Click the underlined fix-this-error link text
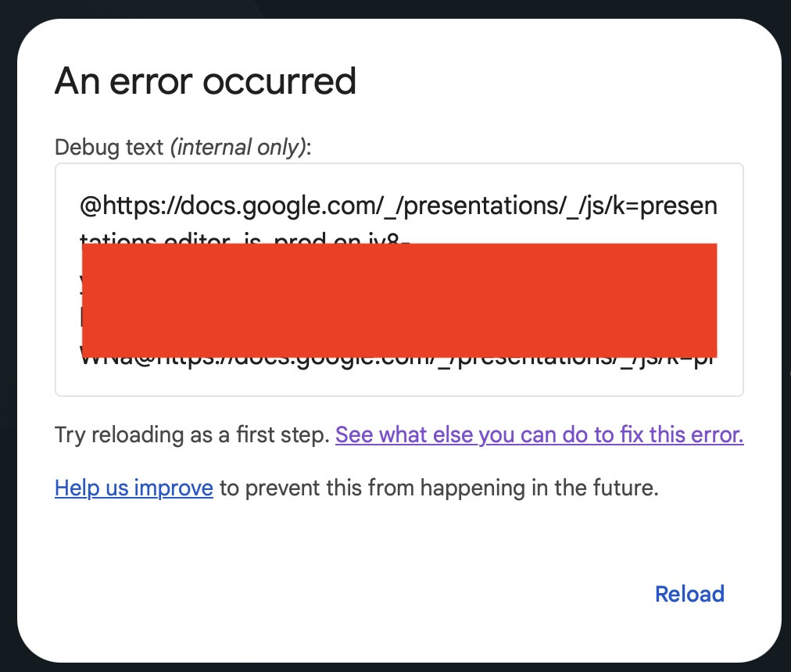 539,434
